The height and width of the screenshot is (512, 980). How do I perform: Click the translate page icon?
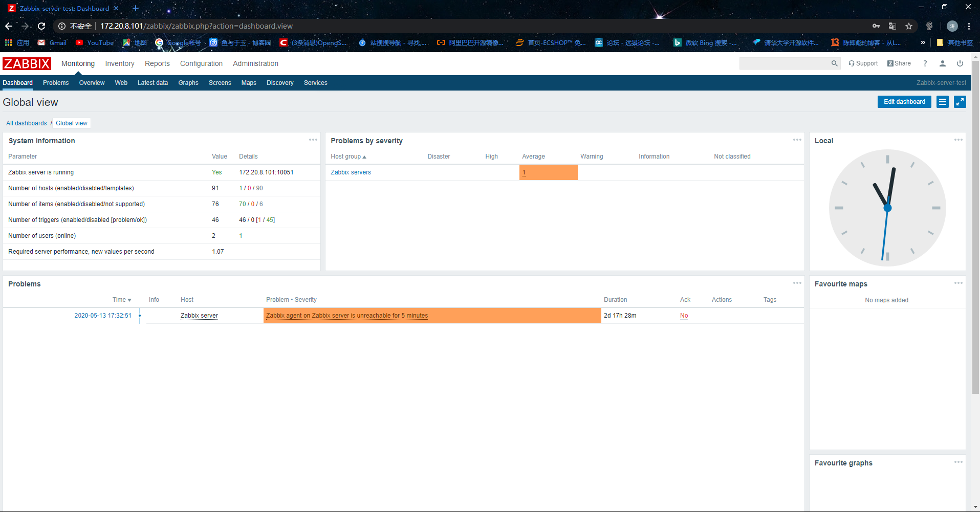pyautogui.click(x=892, y=26)
